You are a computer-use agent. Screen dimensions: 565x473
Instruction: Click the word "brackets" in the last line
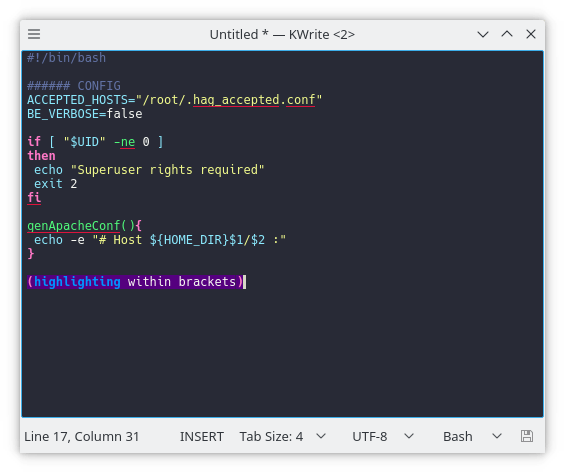pyautogui.click(x=207, y=282)
